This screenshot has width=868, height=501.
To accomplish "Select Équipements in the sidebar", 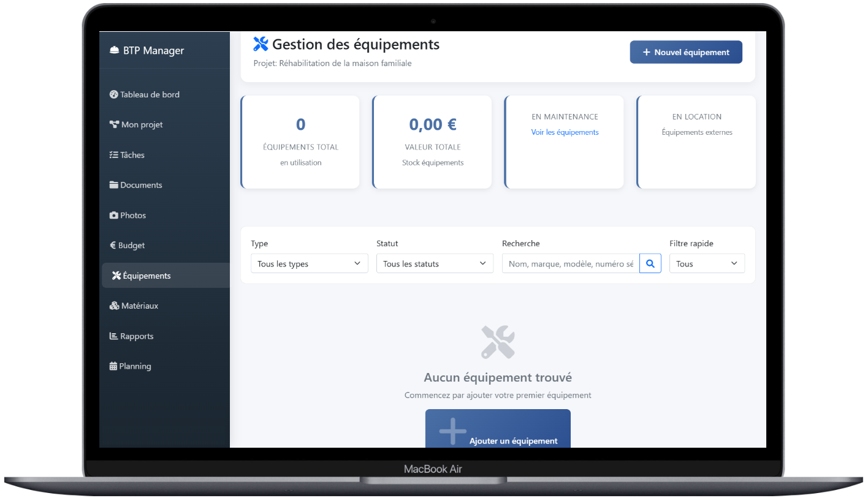I will tap(147, 276).
